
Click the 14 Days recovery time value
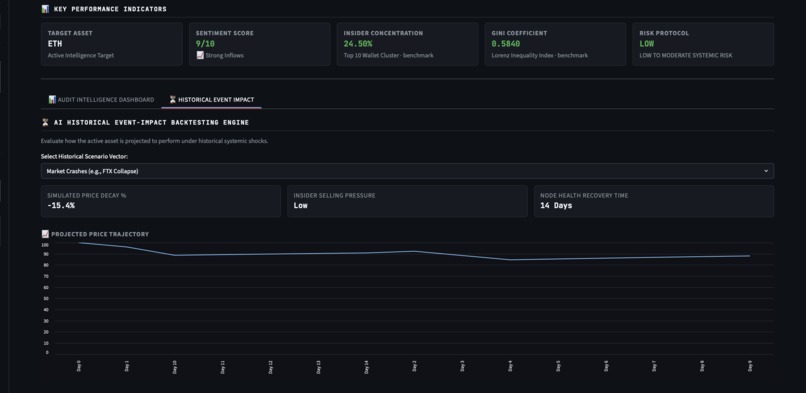(x=556, y=205)
